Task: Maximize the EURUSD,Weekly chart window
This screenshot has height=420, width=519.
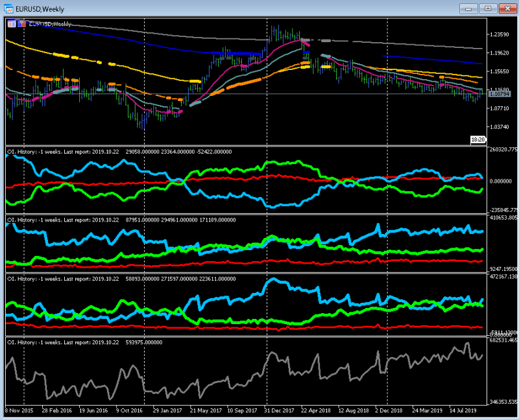Action: 488,8
